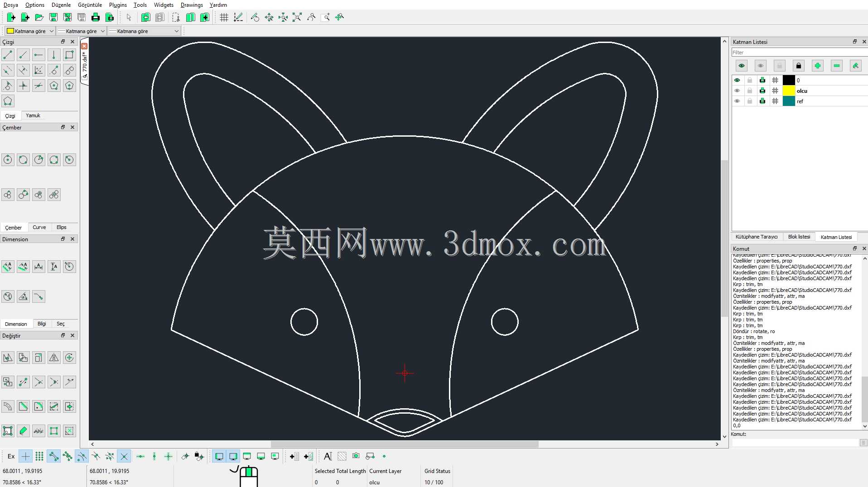The width and height of the screenshot is (868, 487).
Task: Select the Trim tool in Değiştir
Action: tap(39, 382)
